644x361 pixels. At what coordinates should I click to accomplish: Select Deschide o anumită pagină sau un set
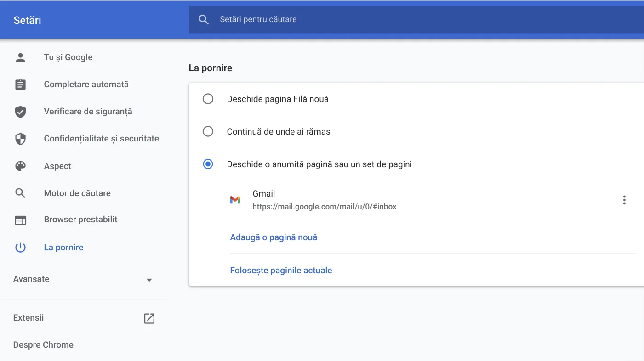click(208, 164)
